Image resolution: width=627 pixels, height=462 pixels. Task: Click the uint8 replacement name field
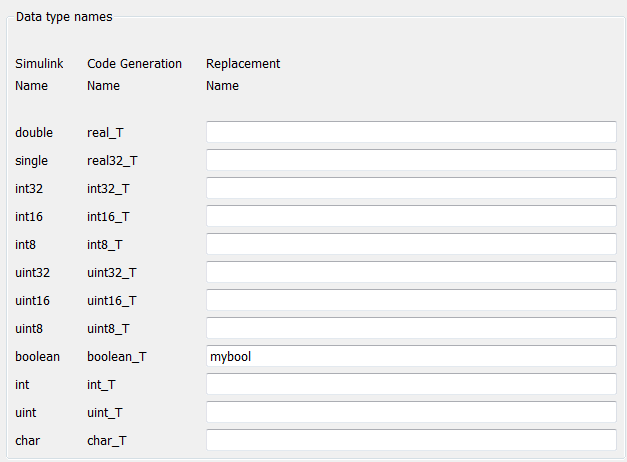411,328
